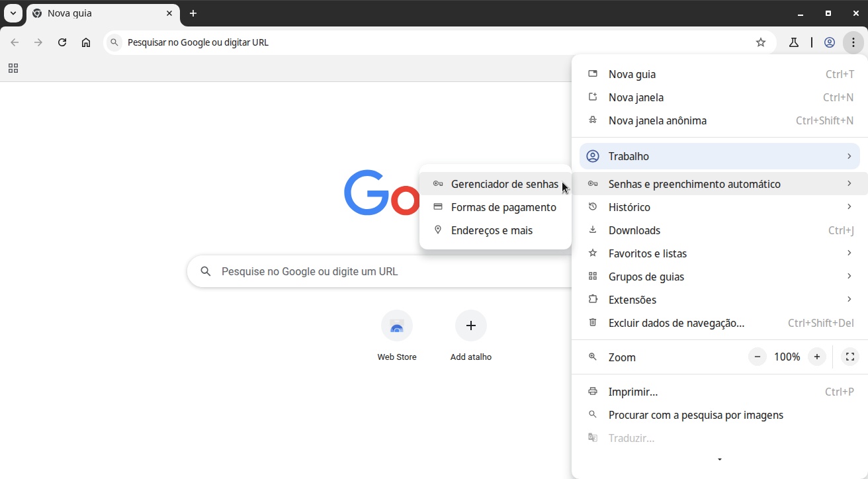Select Imprimir menu entry

[x=720, y=392]
